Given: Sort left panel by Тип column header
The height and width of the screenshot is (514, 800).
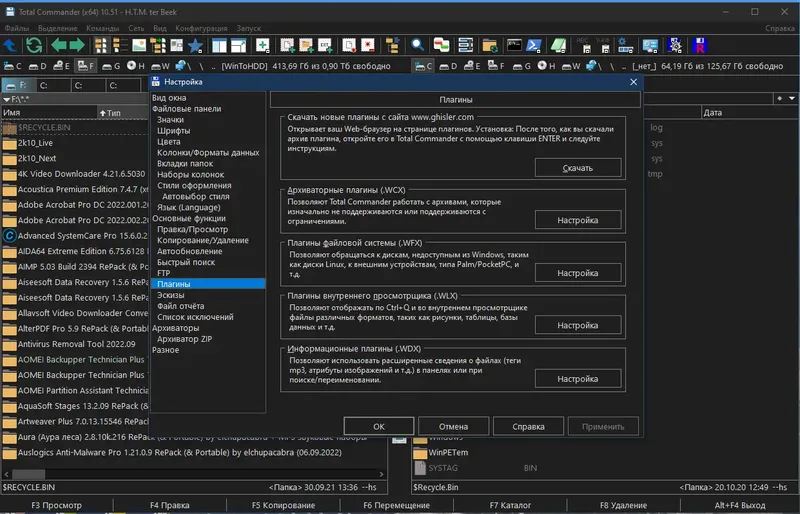Looking at the screenshot, I should 113,113.
